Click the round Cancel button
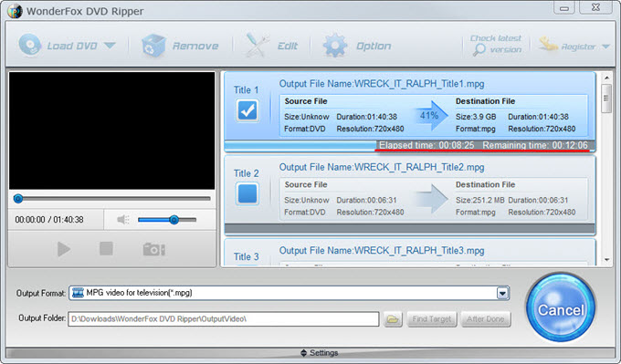The width and height of the screenshot is (621, 364). 561,307
